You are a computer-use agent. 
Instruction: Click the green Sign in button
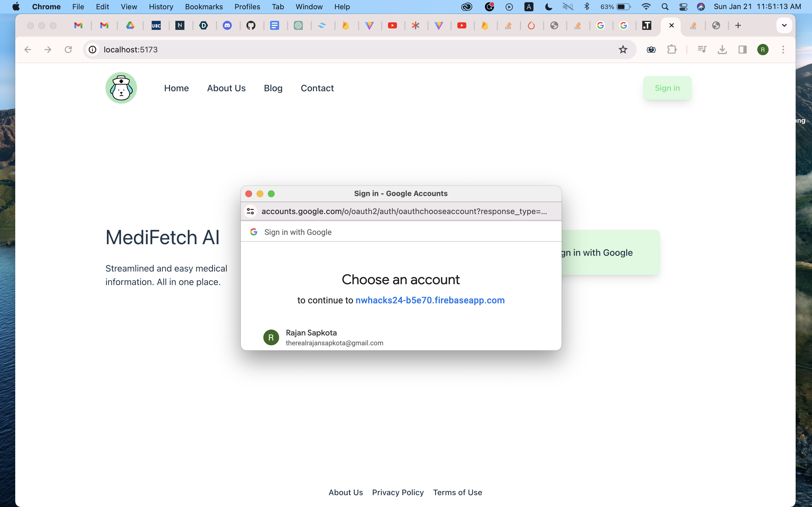(x=667, y=88)
